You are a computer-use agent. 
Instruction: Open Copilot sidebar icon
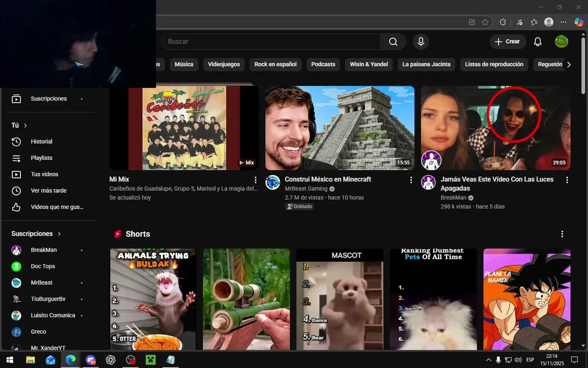(579, 22)
